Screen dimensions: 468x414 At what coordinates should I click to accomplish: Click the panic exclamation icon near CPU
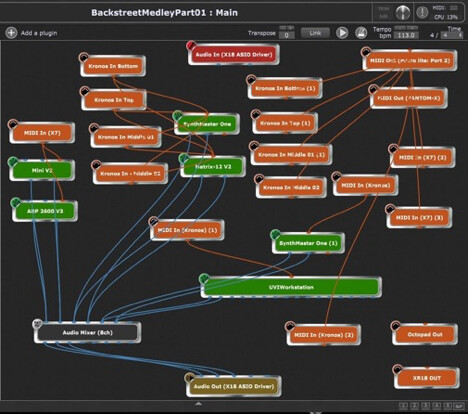tap(422, 13)
